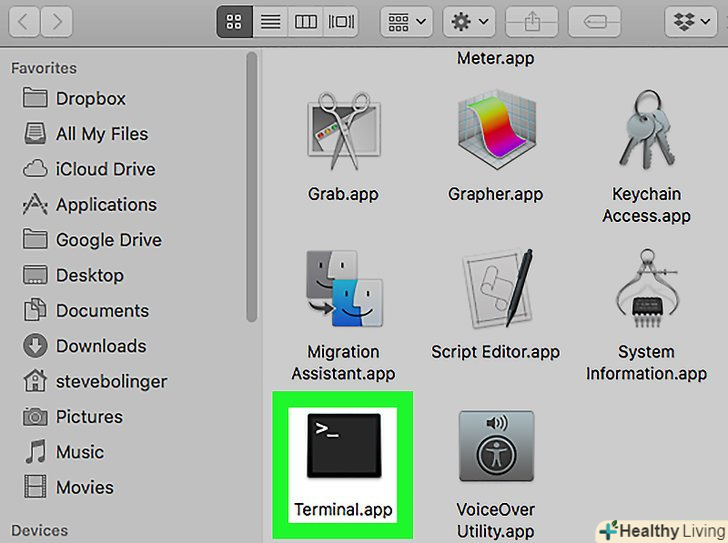Select the Grab.app scissors icon

[344, 130]
